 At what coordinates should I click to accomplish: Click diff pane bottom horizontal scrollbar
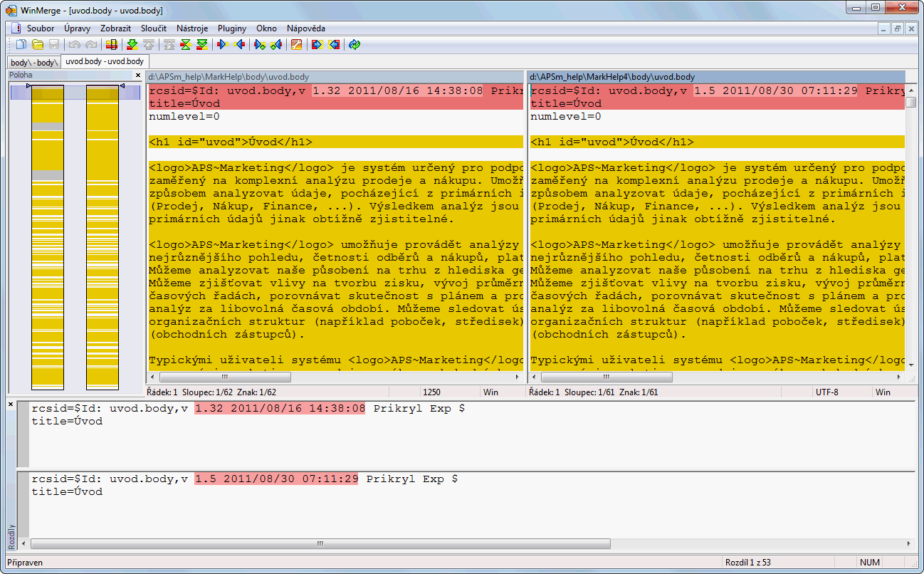pyautogui.click(x=320, y=543)
